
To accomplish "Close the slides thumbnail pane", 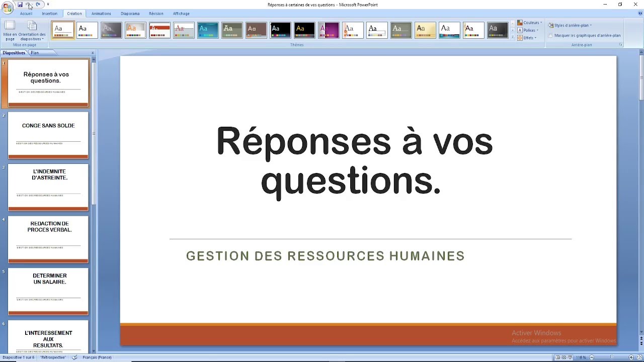I will [x=93, y=53].
